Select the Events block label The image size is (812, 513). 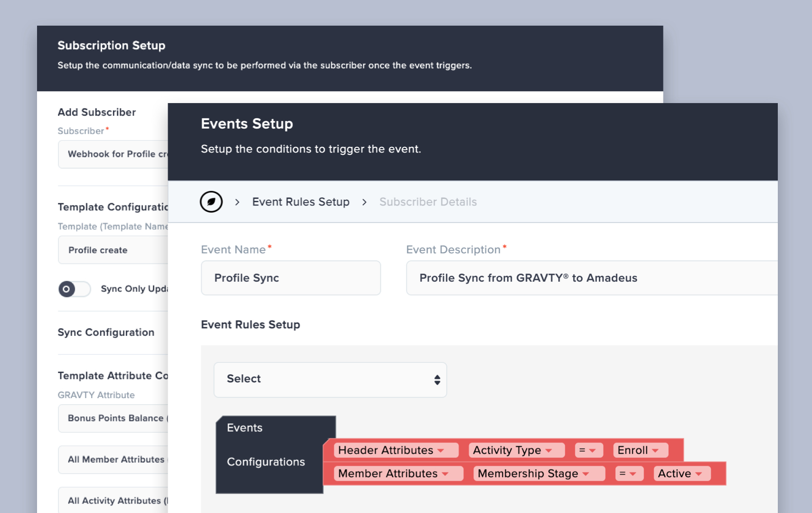point(245,427)
